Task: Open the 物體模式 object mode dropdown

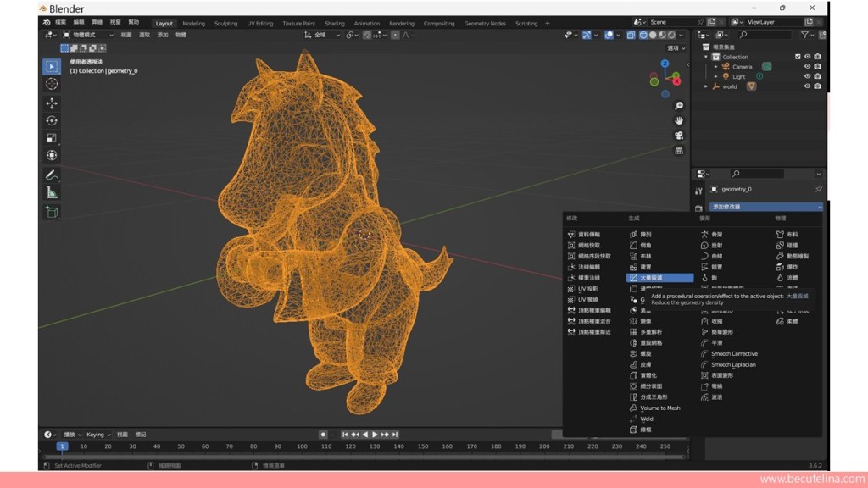Action: 89,35
